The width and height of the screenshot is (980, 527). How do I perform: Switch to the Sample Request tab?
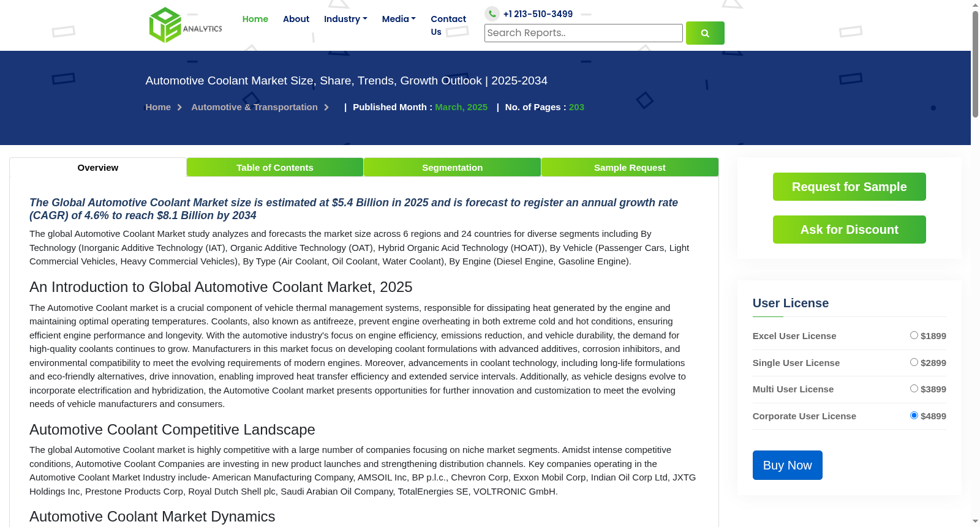tap(630, 168)
